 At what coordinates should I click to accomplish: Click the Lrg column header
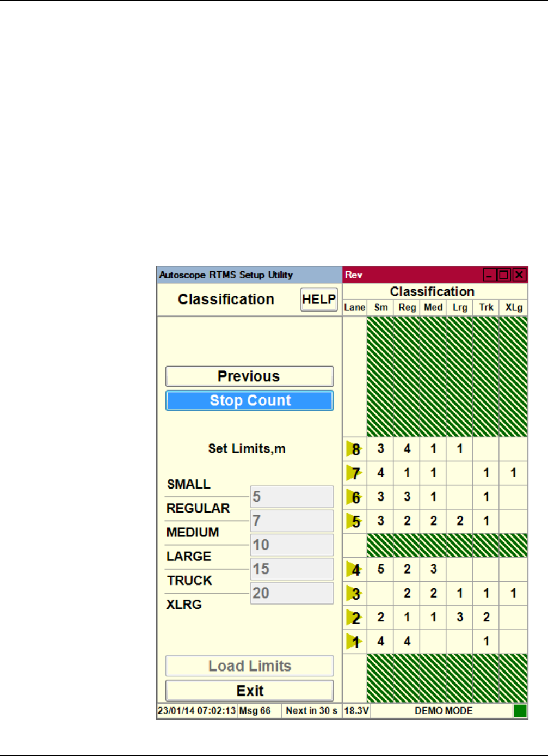click(460, 308)
